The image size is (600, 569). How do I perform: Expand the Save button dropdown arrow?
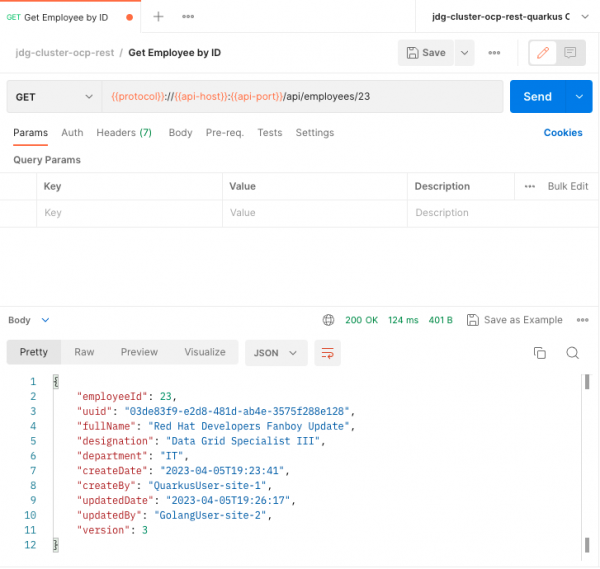[x=465, y=52]
